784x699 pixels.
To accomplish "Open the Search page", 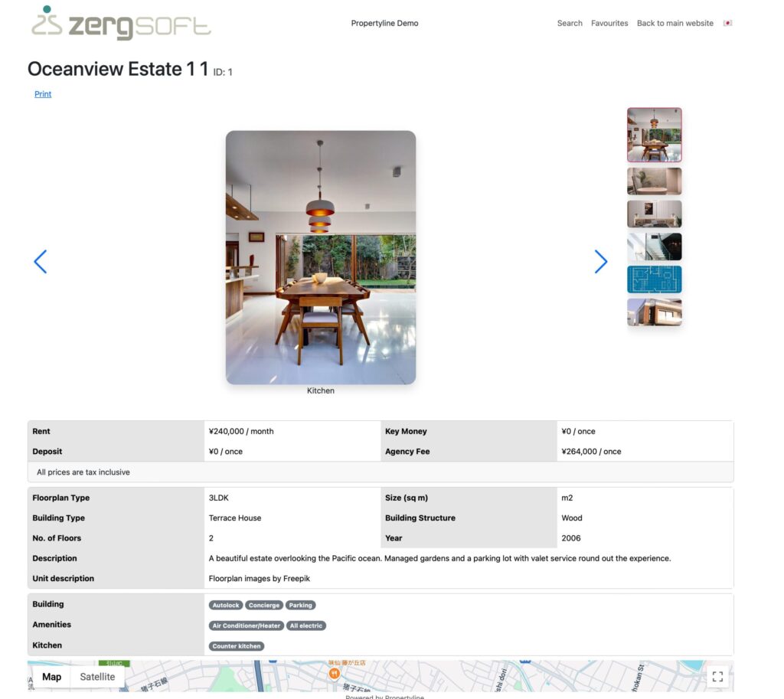I will click(570, 23).
